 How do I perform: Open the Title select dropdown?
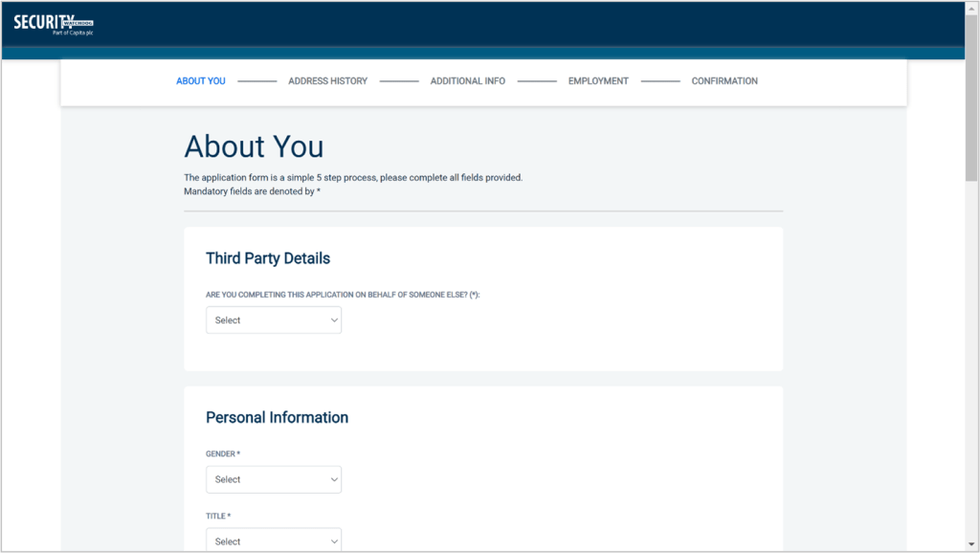[274, 541]
